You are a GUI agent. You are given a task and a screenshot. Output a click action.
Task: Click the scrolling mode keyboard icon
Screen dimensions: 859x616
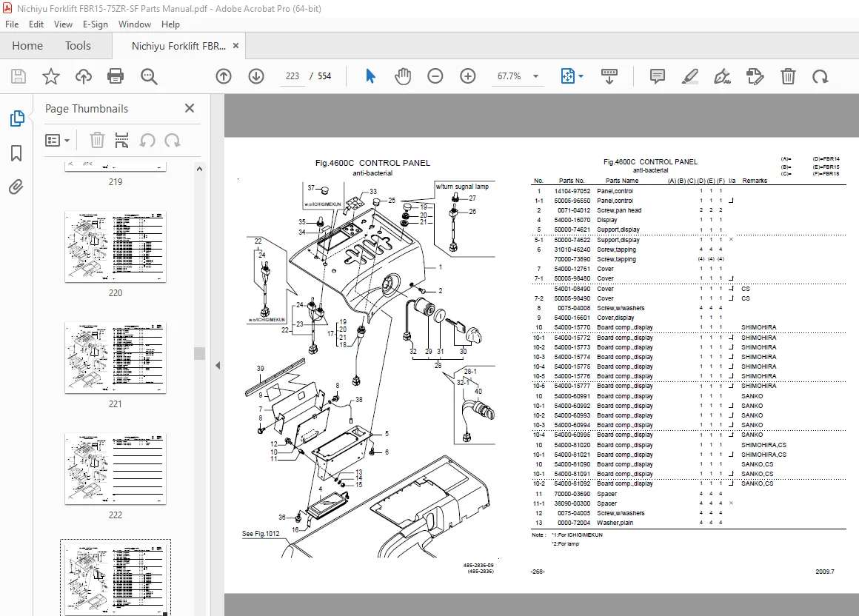(x=609, y=76)
